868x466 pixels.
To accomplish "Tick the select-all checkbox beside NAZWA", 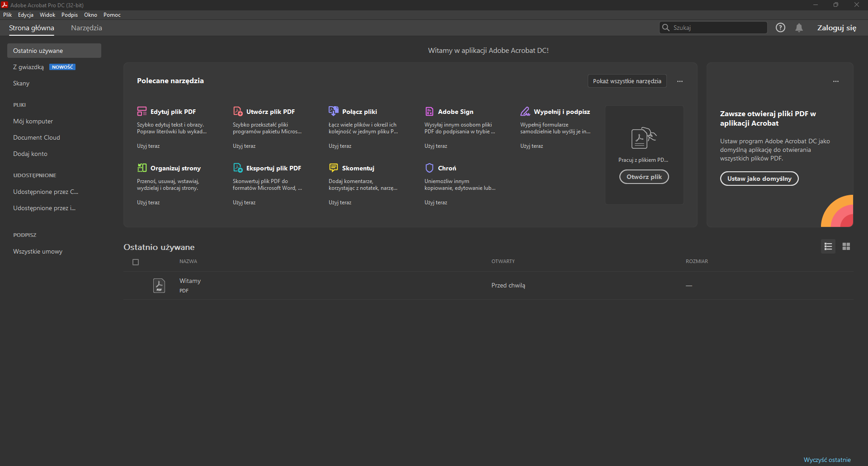I will click(136, 262).
